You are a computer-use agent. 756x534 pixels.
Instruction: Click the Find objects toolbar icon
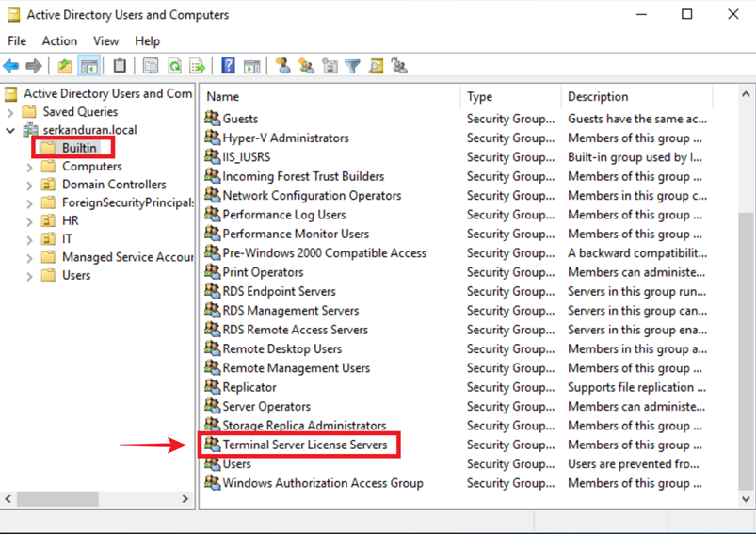tap(376, 66)
